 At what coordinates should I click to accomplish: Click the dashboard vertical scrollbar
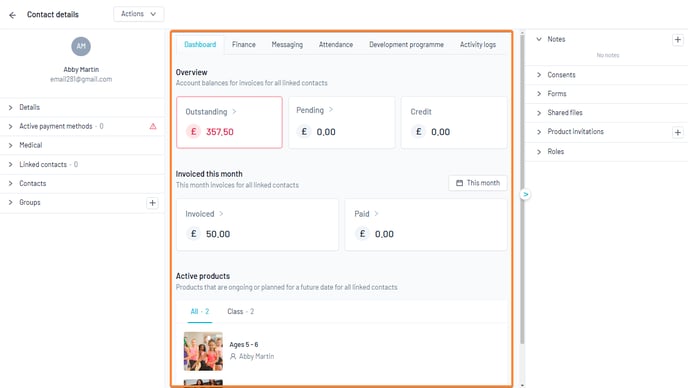click(522, 189)
